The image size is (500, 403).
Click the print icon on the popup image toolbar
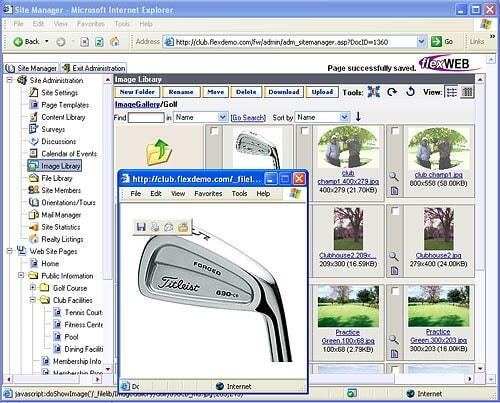(x=155, y=227)
